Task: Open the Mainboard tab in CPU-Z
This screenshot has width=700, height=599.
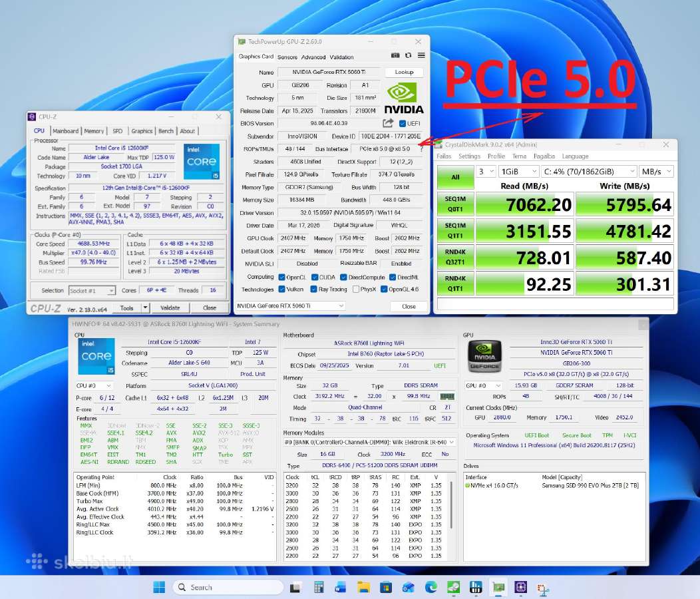Action: (x=66, y=131)
